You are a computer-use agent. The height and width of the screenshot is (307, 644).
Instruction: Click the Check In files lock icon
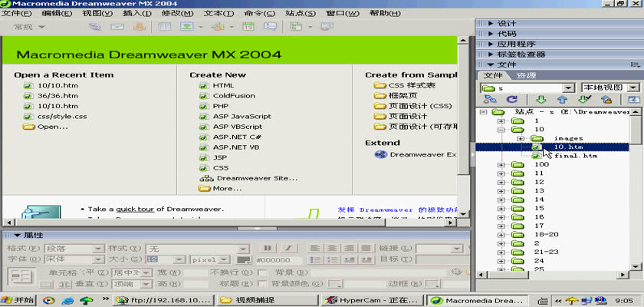606,99
